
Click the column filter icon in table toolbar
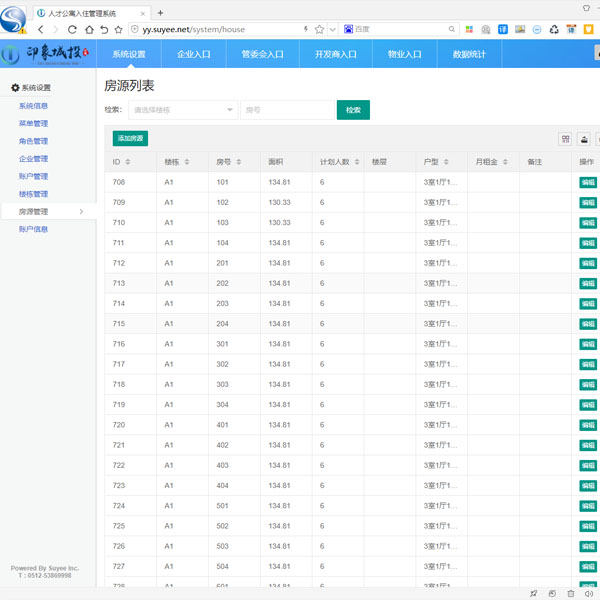coord(566,139)
